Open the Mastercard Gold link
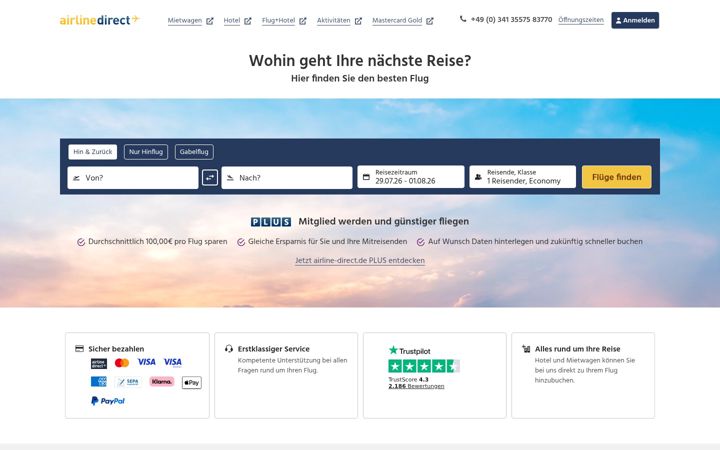Screen dimensions: 720x450 coord(397,21)
